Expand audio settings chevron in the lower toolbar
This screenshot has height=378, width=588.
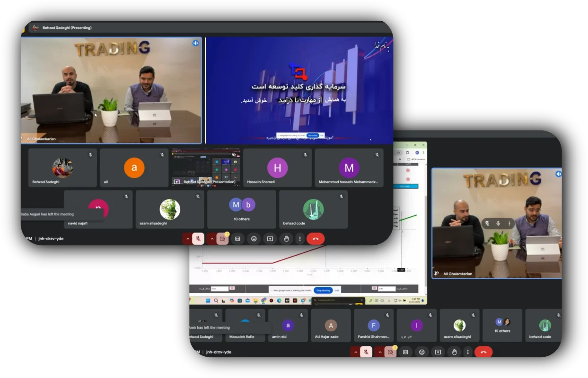355,352
